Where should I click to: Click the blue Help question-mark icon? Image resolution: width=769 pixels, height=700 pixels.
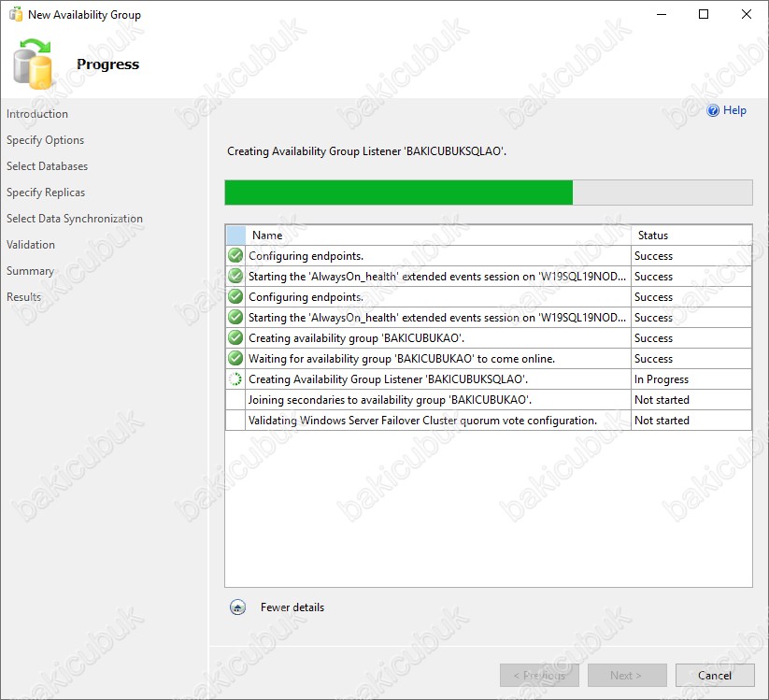pyautogui.click(x=713, y=110)
